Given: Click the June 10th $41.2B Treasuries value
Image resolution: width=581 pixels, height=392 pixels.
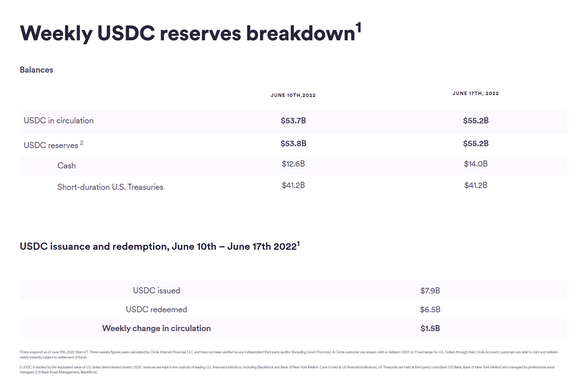Looking at the screenshot, I should pyautogui.click(x=293, y=185).
